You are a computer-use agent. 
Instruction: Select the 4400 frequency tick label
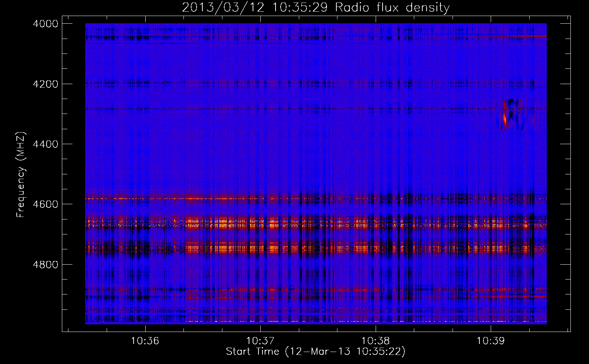[x=46, y=144]
